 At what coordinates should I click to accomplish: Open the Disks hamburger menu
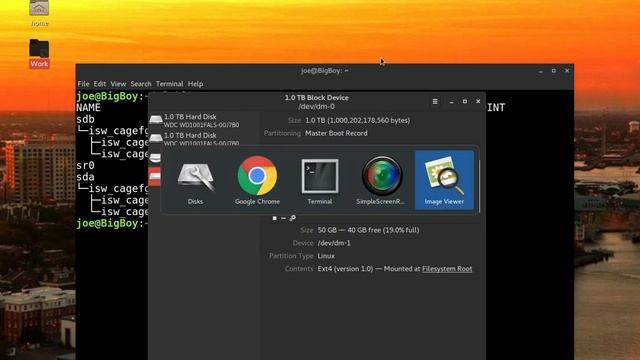(x=435, y=101)
